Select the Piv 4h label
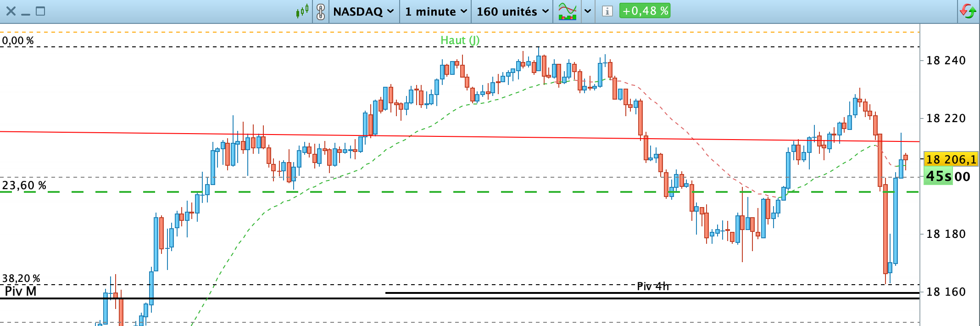 tap(653, 287)
